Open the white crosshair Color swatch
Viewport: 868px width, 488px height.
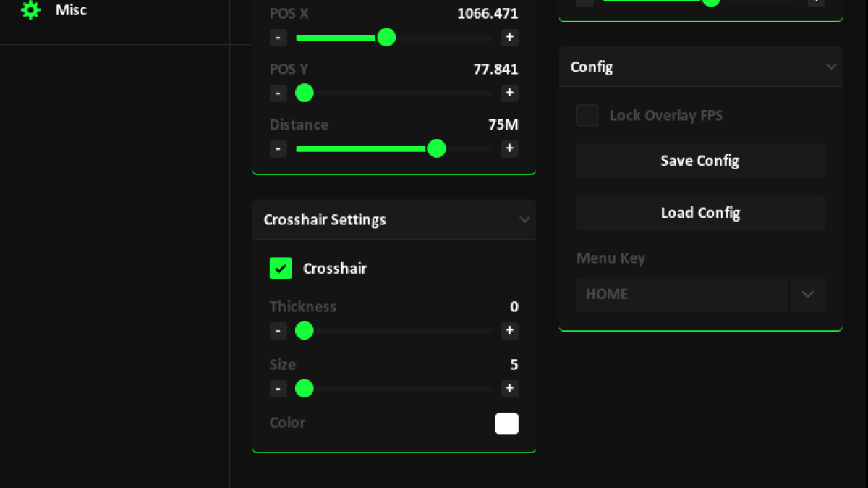point(506,424)
